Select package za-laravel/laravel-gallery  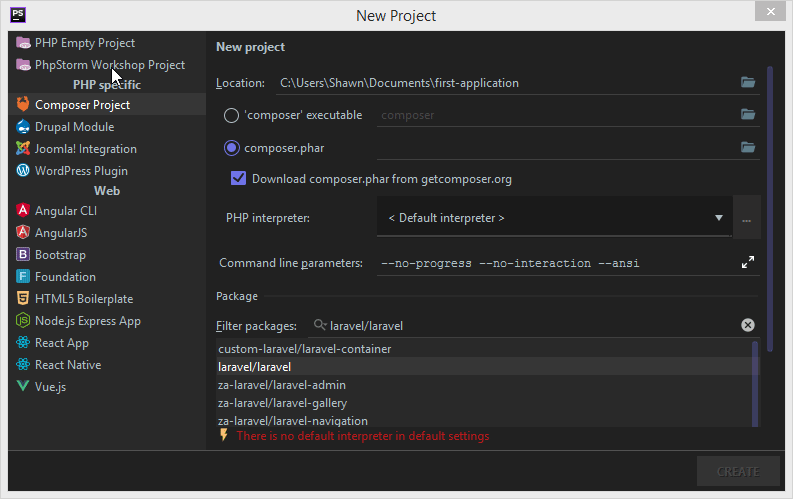(x=484, y=403)
